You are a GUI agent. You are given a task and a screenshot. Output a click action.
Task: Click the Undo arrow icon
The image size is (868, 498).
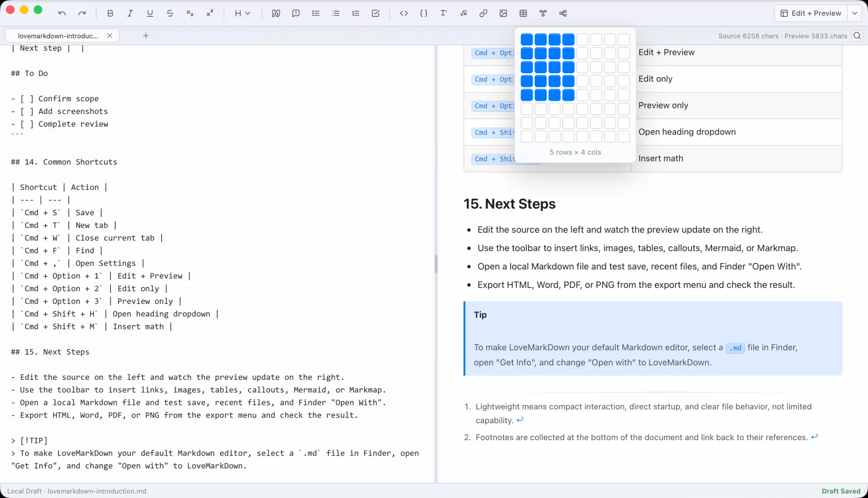[x=62, y=13]
